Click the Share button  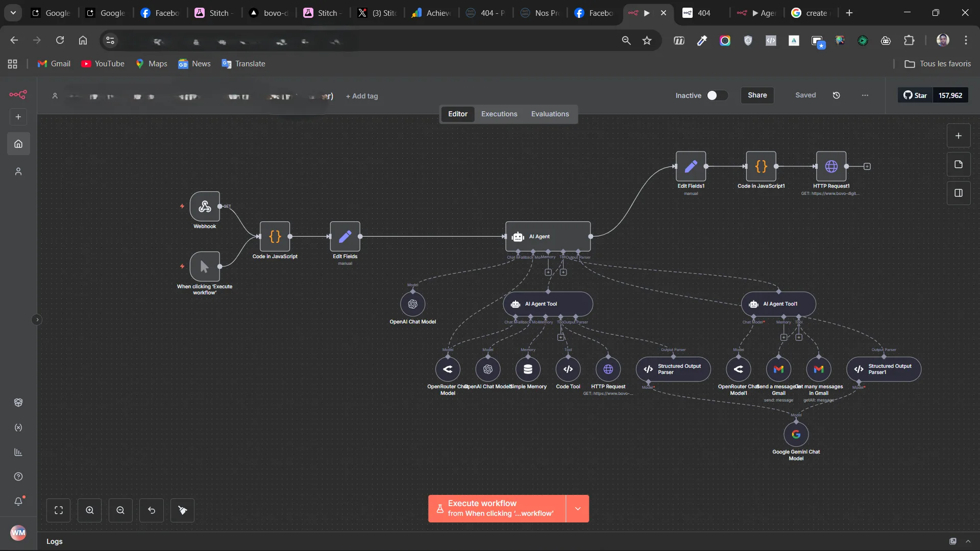tap(757, 95)
